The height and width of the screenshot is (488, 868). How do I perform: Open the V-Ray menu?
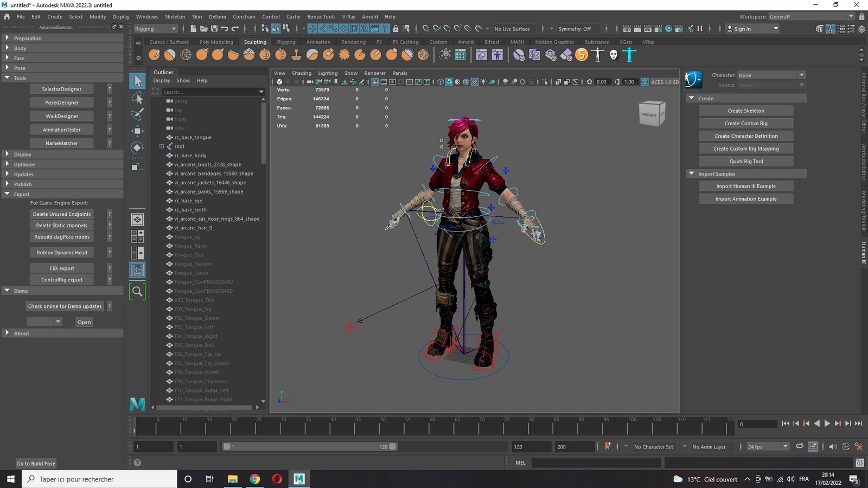click(x=348, y=17)
